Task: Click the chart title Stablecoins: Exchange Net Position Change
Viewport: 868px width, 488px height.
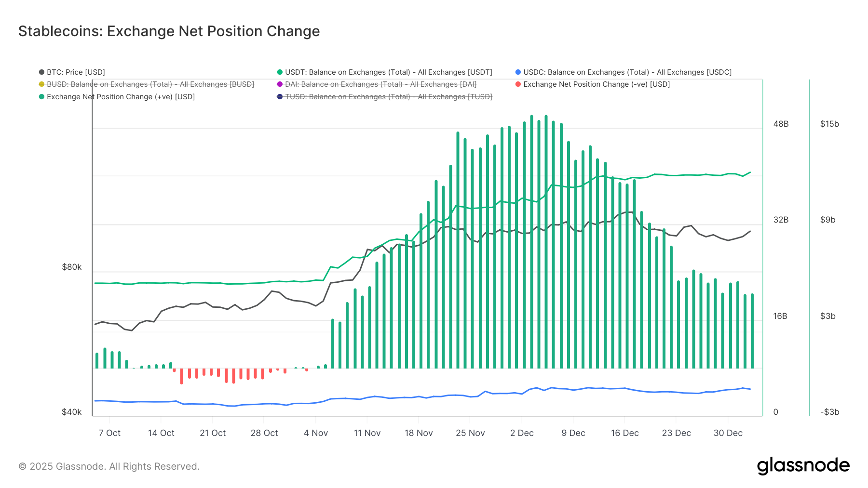Action: point(169,31)
